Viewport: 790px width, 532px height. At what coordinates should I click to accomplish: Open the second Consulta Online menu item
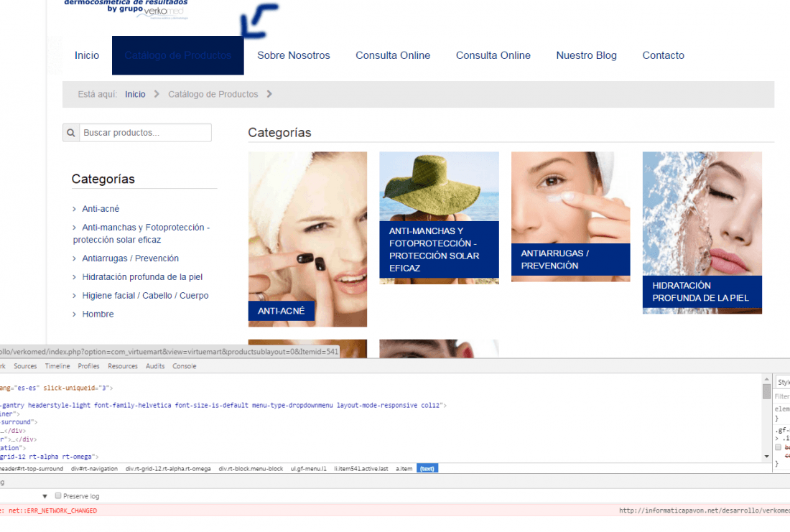(493, 55)
